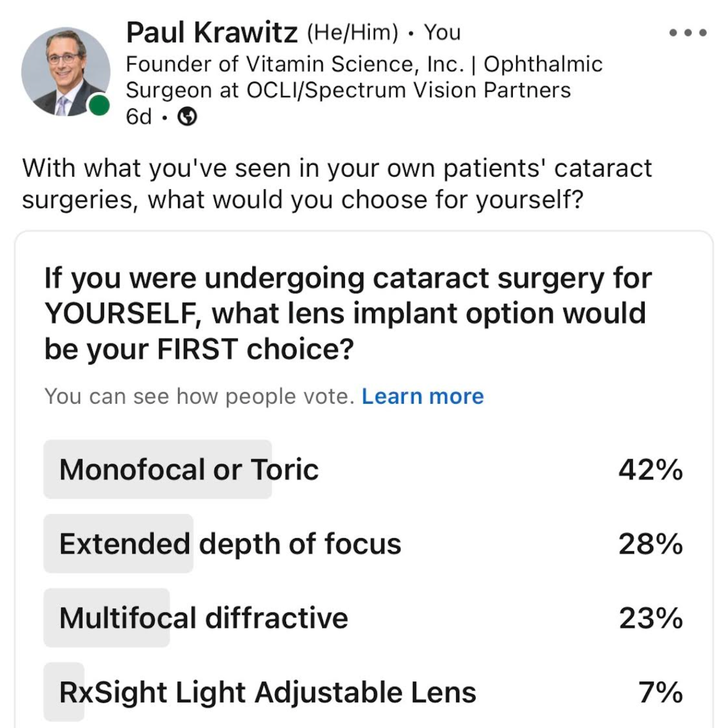Image resolution: width=723 pixels, height=728 pixels.
Task: Select the Monofocal or Toric poll option
Action: [189, 469]
